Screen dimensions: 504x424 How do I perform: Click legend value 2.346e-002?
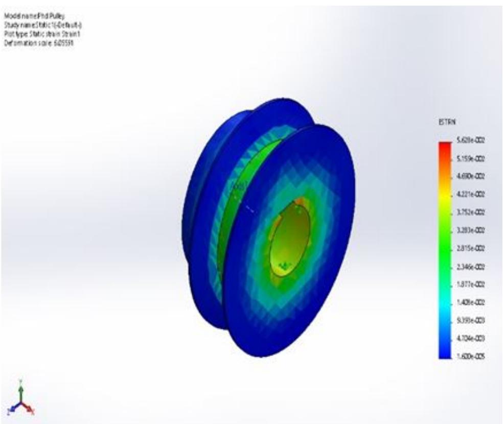[471, 267]
